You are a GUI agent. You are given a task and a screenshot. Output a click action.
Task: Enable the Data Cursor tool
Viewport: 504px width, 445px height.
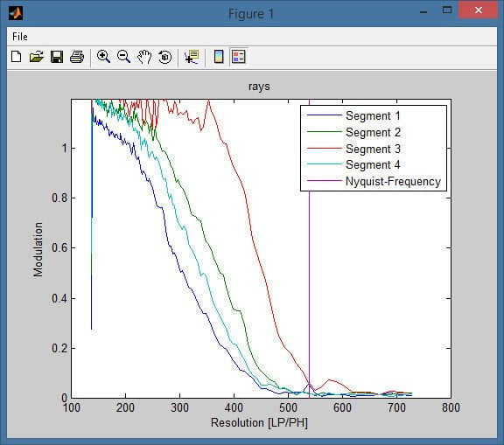[192, 57]
